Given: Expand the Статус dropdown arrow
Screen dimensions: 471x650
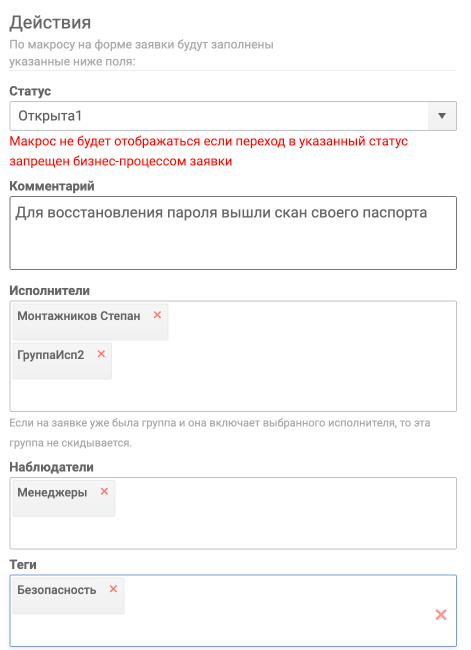Looking at the screenshot, I should [x=442, y=116].
